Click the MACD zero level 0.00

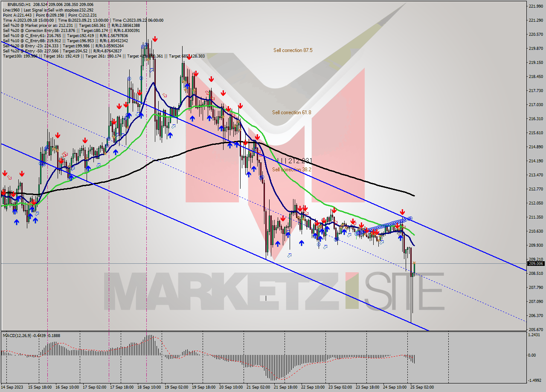532,355
